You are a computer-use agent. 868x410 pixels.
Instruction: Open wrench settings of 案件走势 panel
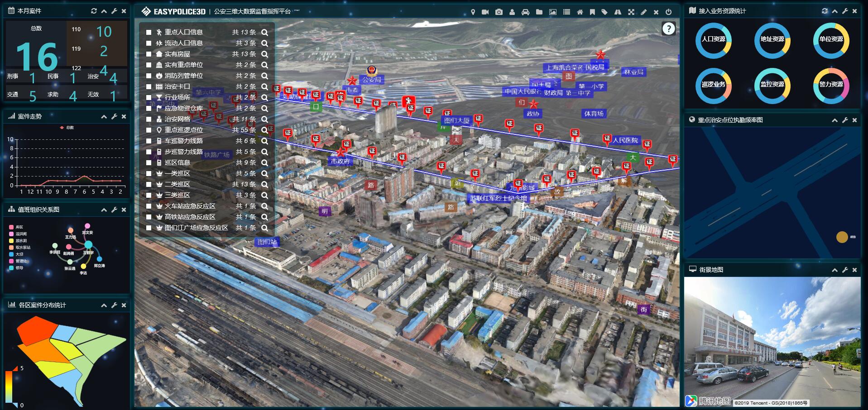pos(114,117)
